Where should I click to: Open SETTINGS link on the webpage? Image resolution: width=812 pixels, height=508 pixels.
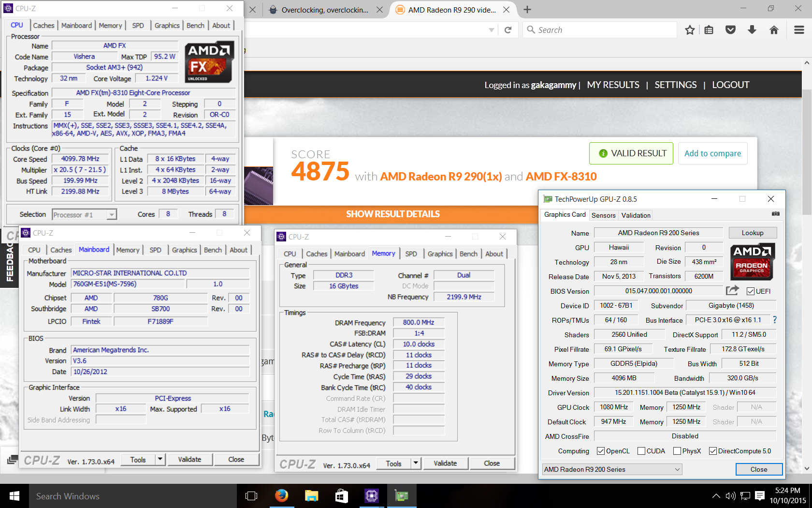pos(675,85)
